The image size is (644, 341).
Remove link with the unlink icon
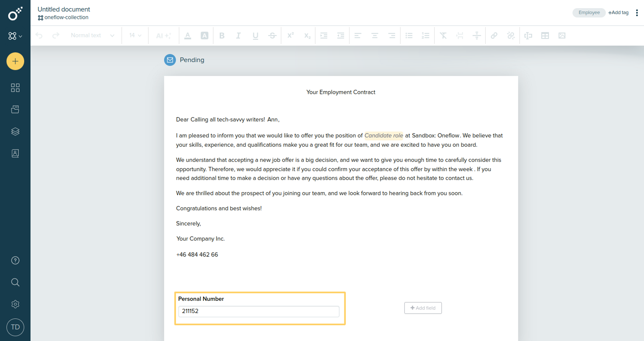click(511, 35)
